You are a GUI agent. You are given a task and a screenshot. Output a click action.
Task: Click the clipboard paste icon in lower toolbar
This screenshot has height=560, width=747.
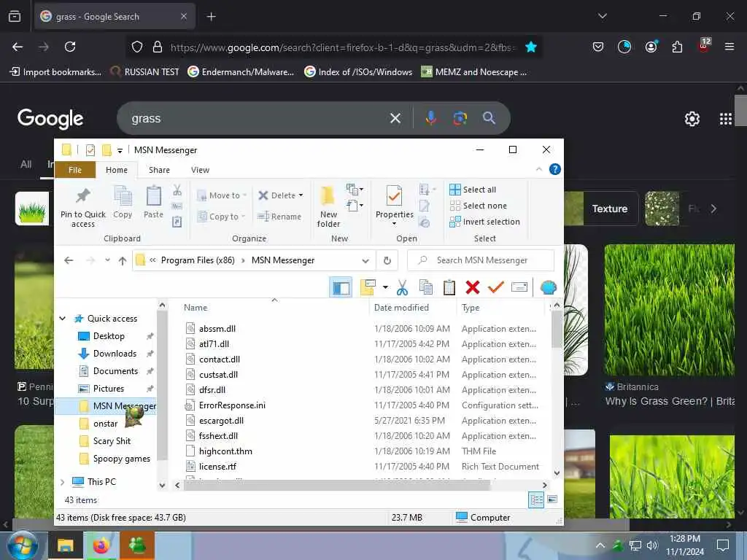[449, 287]
